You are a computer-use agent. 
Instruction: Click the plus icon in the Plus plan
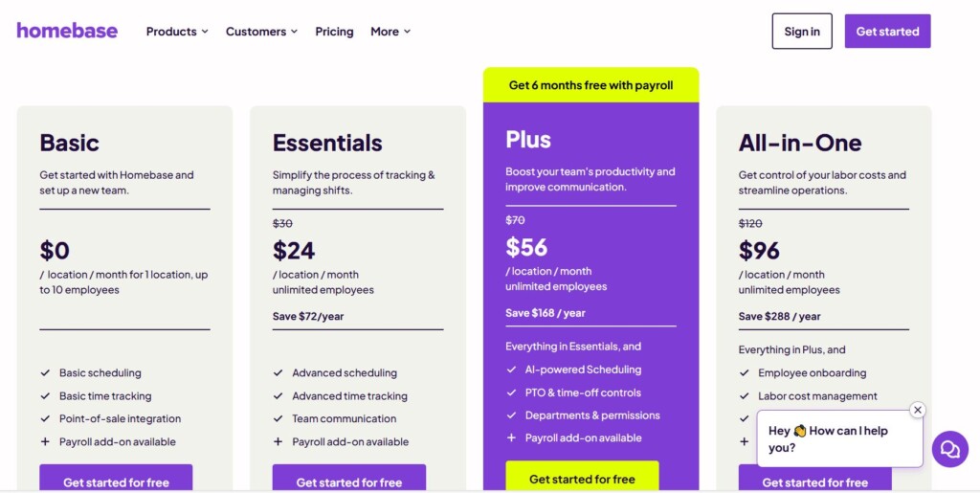click(x=511, y=438)
